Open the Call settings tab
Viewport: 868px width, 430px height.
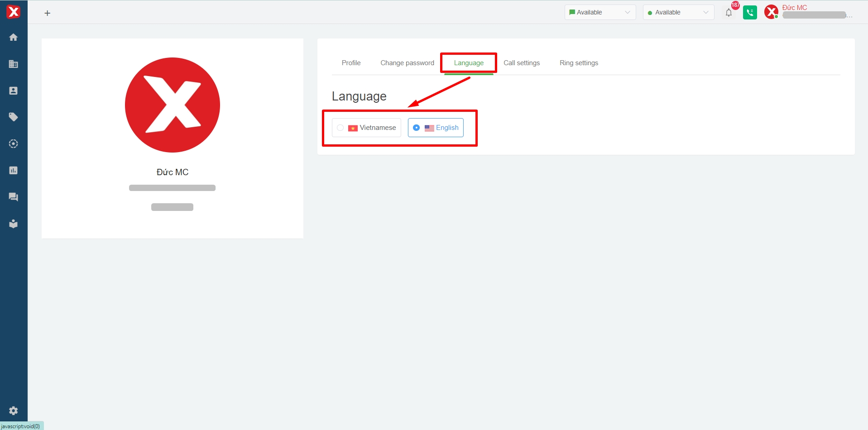522,63
